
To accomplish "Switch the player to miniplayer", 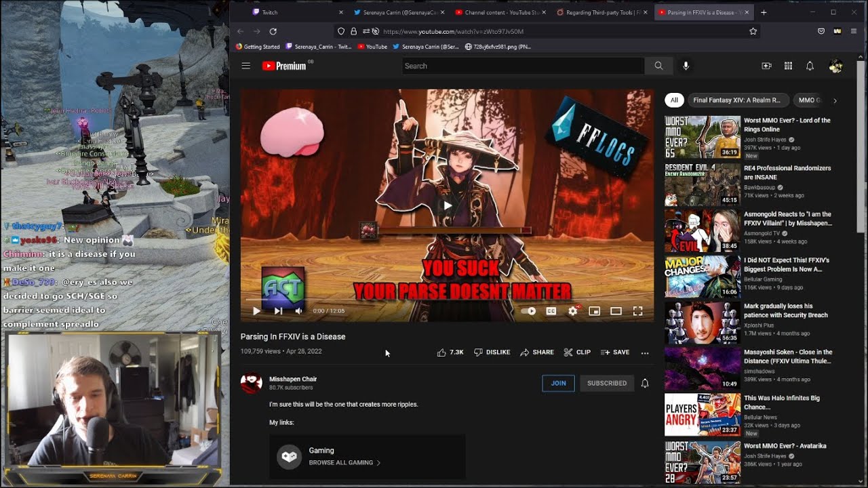I will (595, 311).
